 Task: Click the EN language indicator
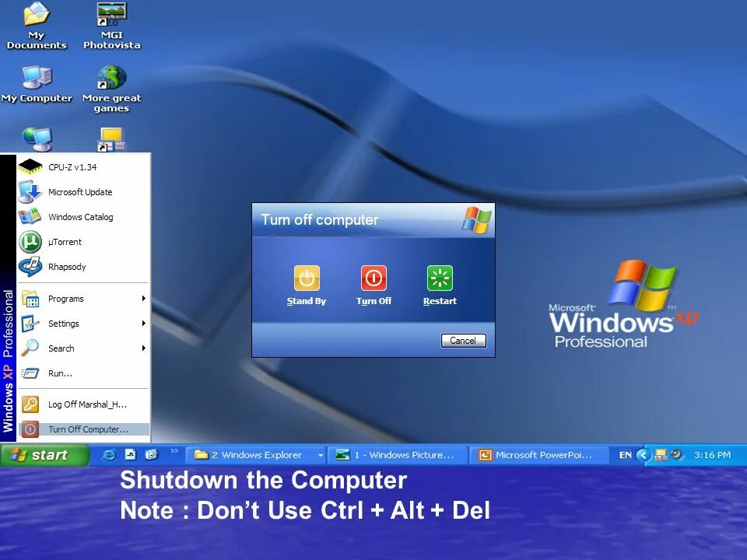click(x=625, y=455)
